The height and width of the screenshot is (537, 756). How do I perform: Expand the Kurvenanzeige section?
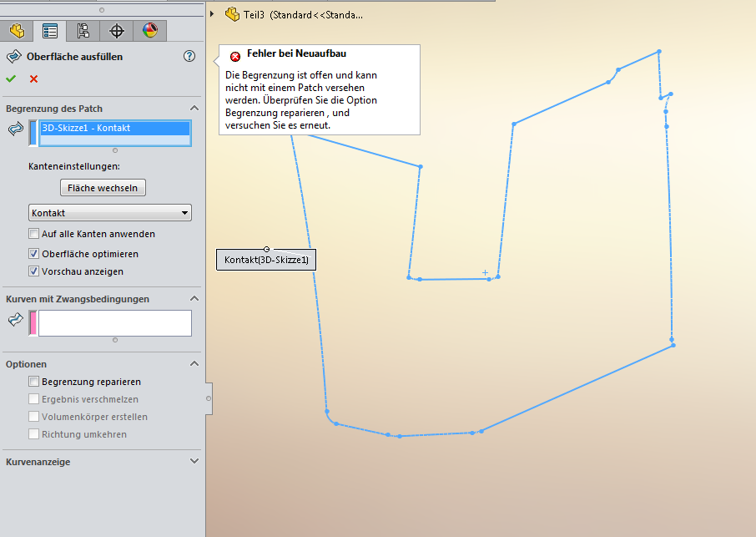coord(194,461)
